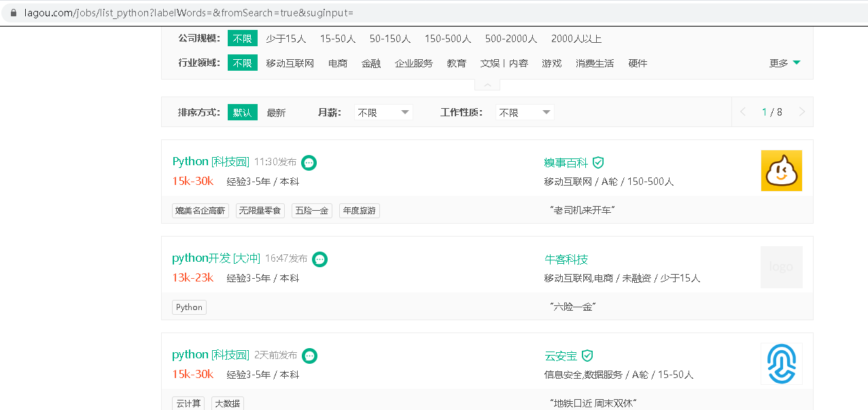Filter company size 150-500人

(448, 39)
